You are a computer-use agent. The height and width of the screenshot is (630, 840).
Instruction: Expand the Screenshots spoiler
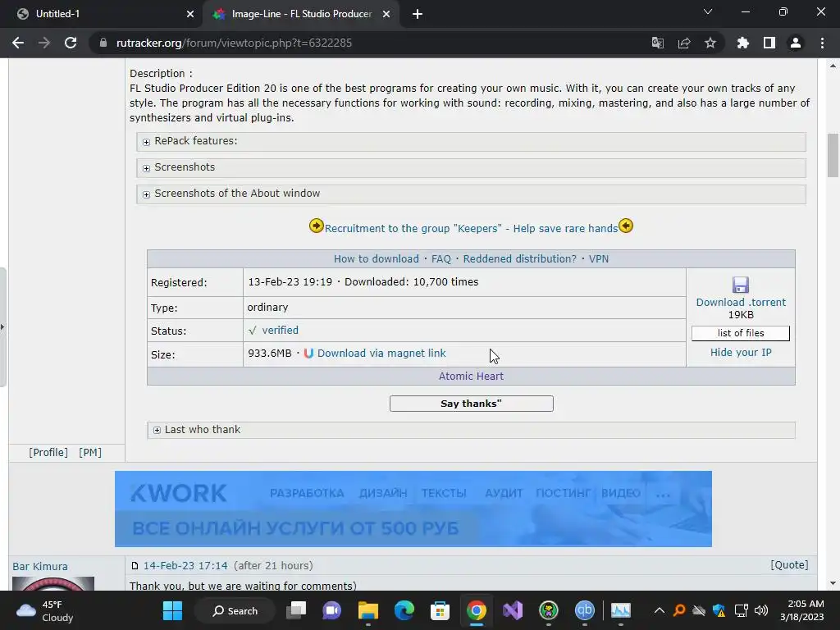472,167
